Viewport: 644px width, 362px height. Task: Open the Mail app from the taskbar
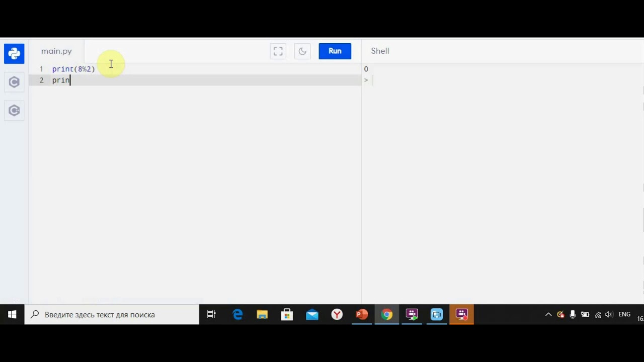(312, 315)
